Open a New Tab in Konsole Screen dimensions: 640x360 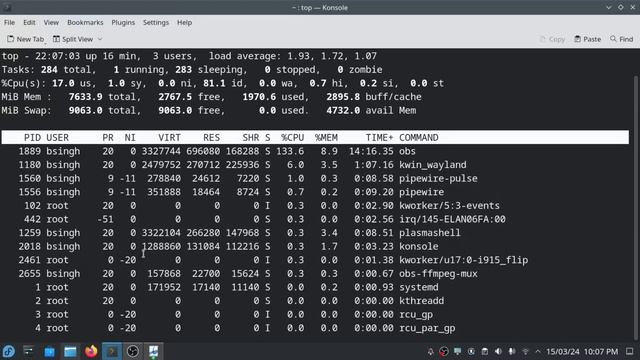point(25,39)
